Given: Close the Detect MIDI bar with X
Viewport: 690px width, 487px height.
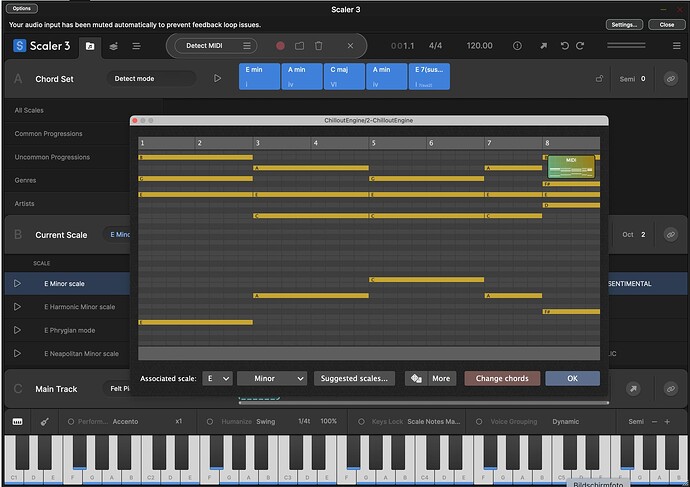Looking at the screenshot, I should pos(350,46).
